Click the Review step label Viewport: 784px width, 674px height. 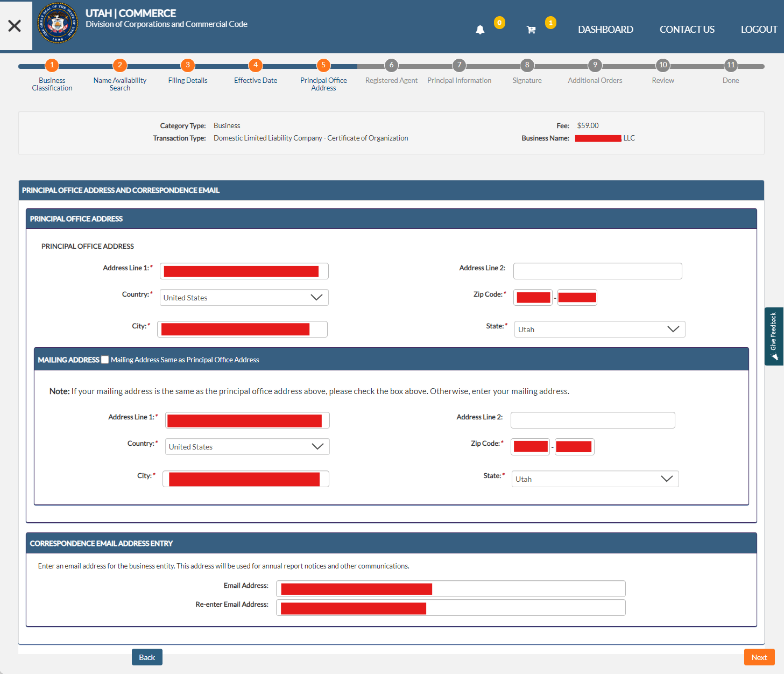click(x=663, y=80)
